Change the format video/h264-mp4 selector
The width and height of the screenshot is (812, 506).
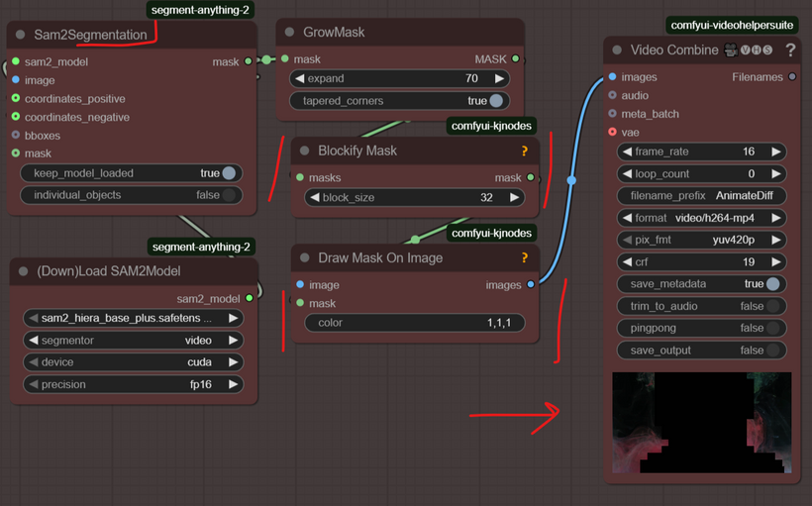coord(701,218)
